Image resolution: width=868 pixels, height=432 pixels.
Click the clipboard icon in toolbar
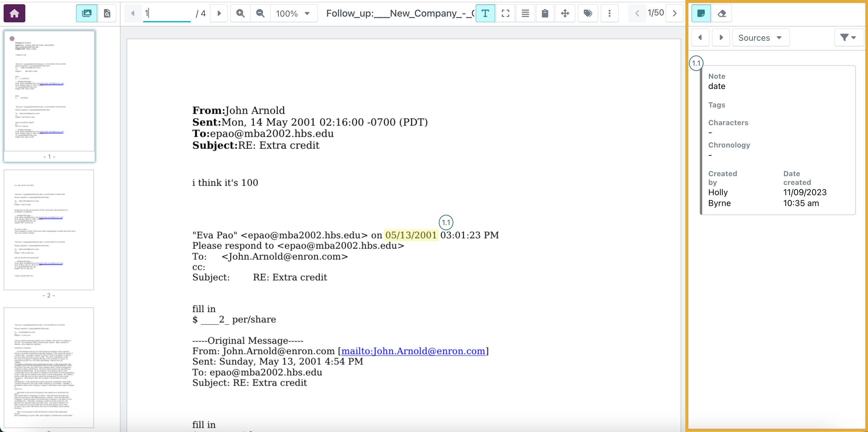(545, 13)
